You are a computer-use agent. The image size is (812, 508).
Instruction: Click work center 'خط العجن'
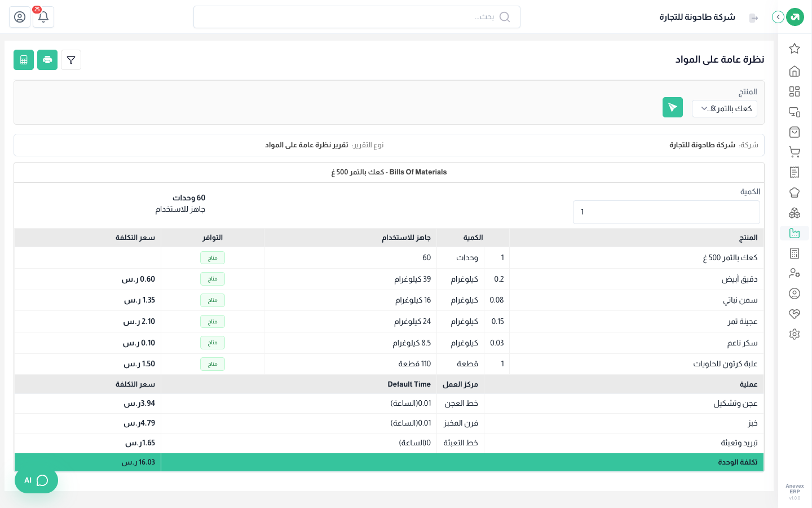pyautogui.click(x=461, y=404)
